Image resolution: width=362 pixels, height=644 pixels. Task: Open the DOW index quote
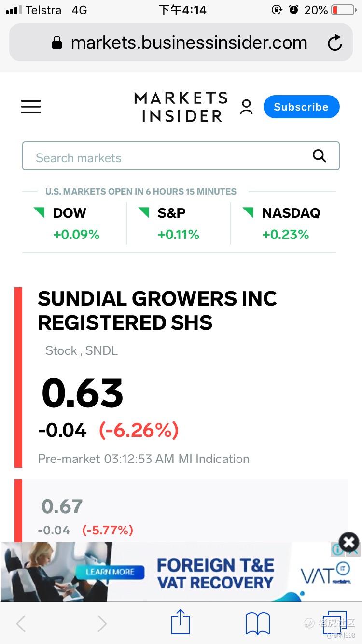[70, 224]
